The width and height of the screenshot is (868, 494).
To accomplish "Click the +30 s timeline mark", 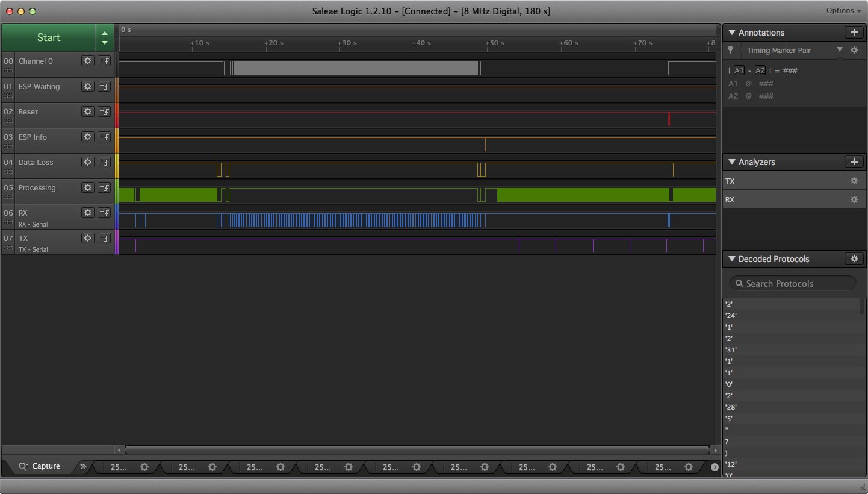I will click(x=347, y=43).
